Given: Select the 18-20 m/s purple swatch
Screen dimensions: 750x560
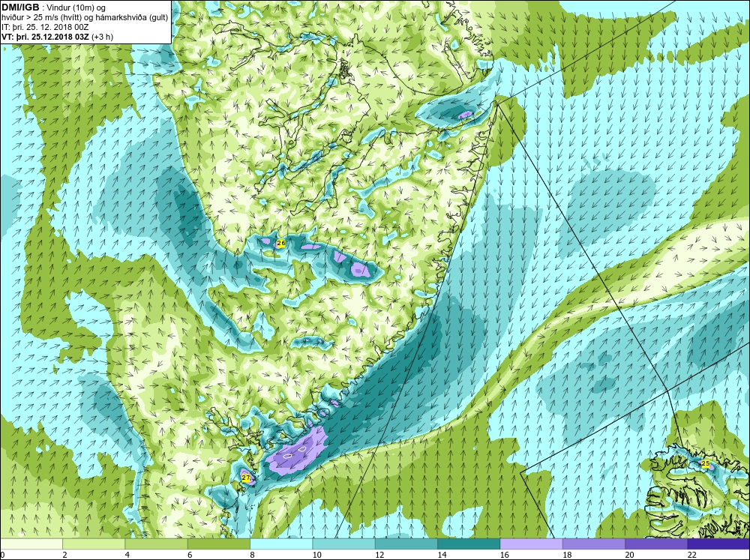Looking at the screenshot, I should point(593,544).
